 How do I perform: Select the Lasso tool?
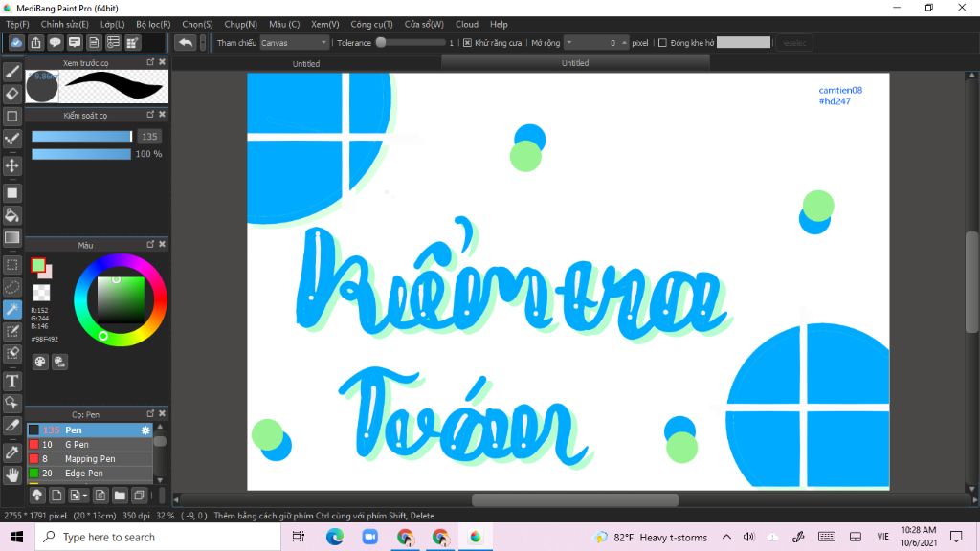click(x=11, y=287)
